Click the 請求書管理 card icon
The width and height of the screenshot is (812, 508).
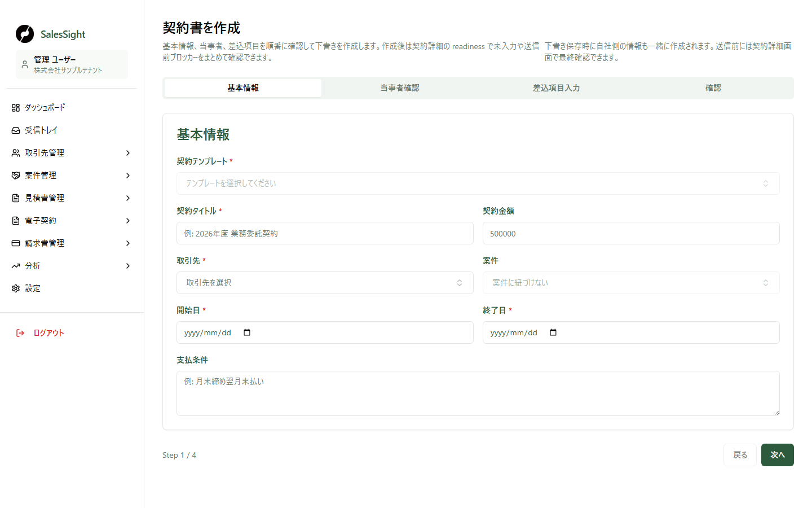point(16,243)
